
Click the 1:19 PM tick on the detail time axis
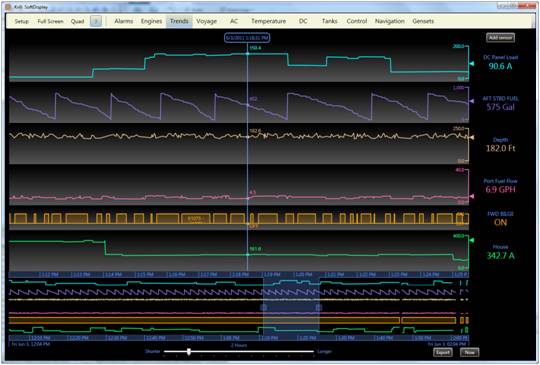coord(271,274)
